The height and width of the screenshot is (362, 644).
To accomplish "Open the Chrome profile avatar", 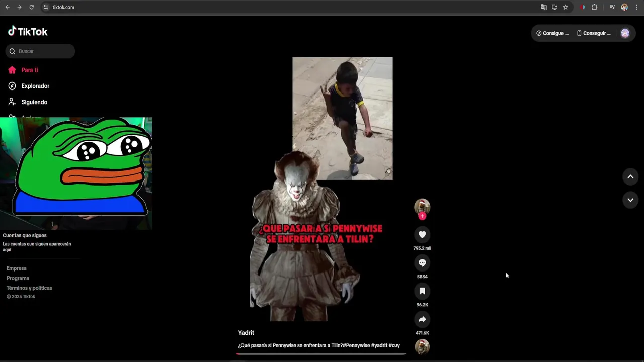I will (x=624, y=7).
